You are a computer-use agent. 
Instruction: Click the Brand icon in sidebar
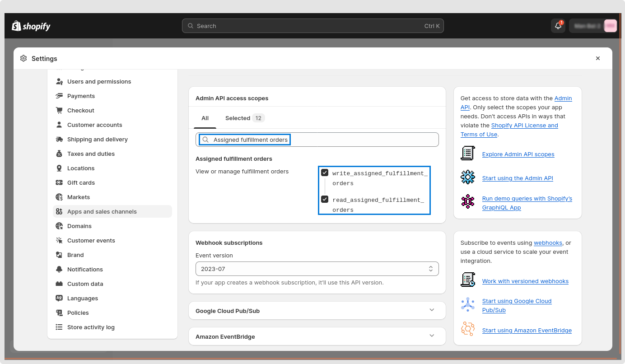click(59, 255)
